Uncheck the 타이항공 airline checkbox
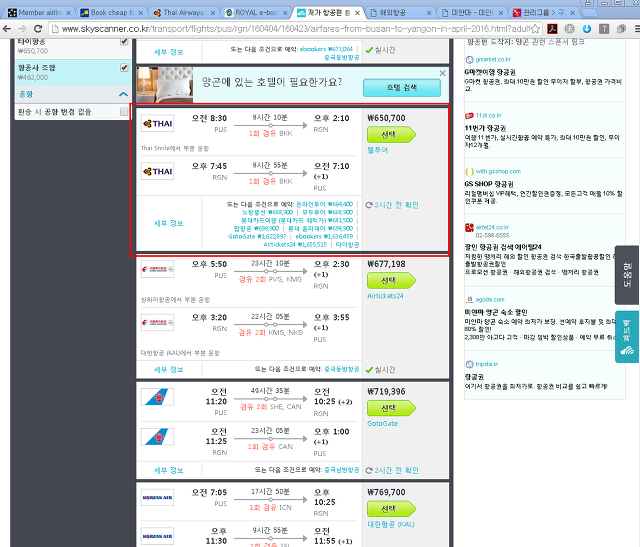Image resolution: width=640 pixels, height=547 pixels. (x=124, y=42)
